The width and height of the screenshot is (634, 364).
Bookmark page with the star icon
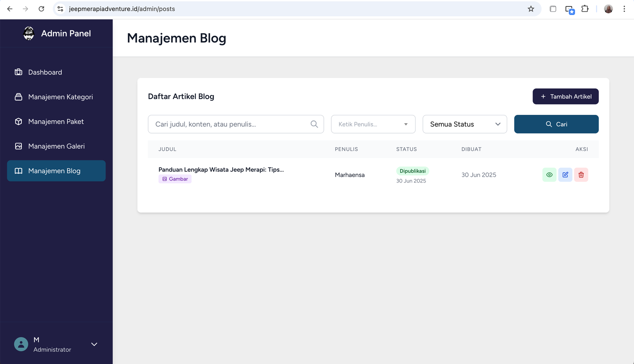click(x=531, y=9)
